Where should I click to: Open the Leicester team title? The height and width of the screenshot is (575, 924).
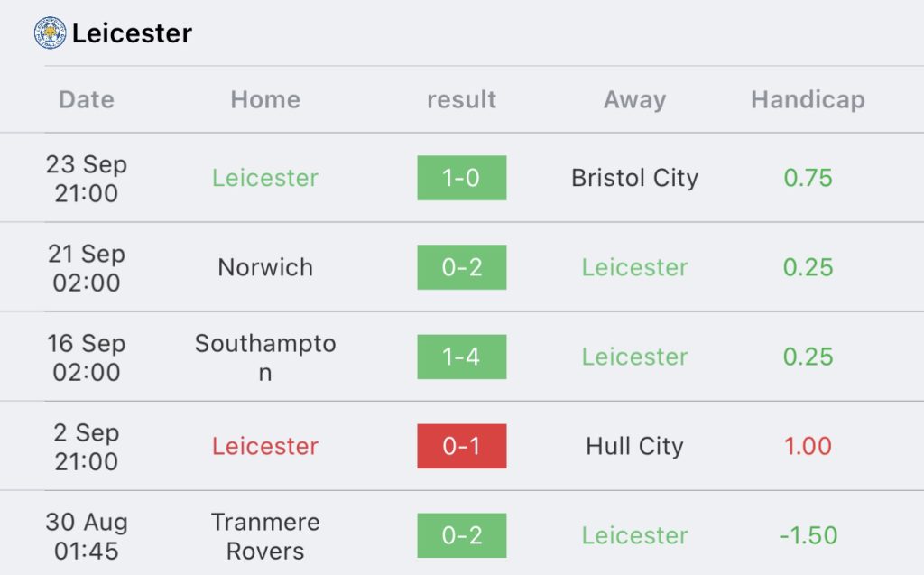pos(132,33)
